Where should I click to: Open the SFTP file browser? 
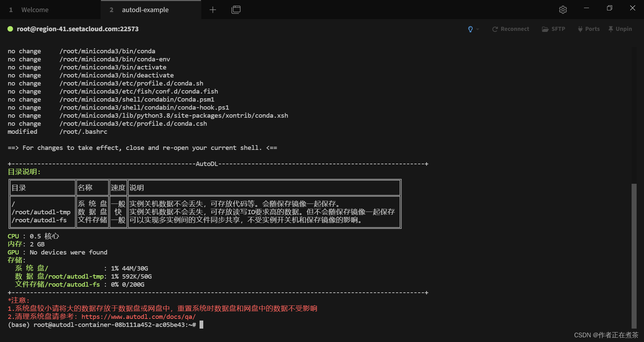tap(553, 29)
